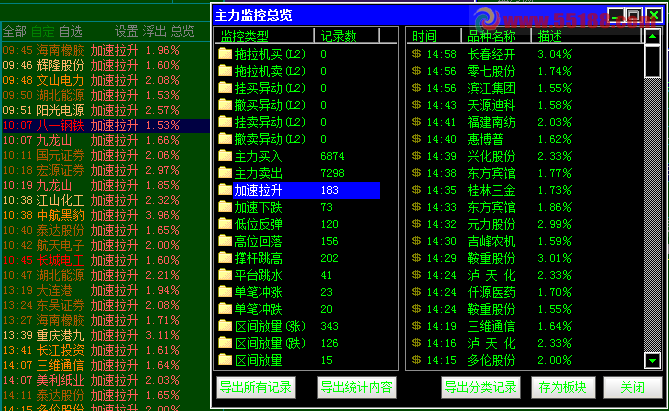This screenshot has width=669, height=411.
Task: Click folder icon beside 加速下跌
Action: point(225,207)
